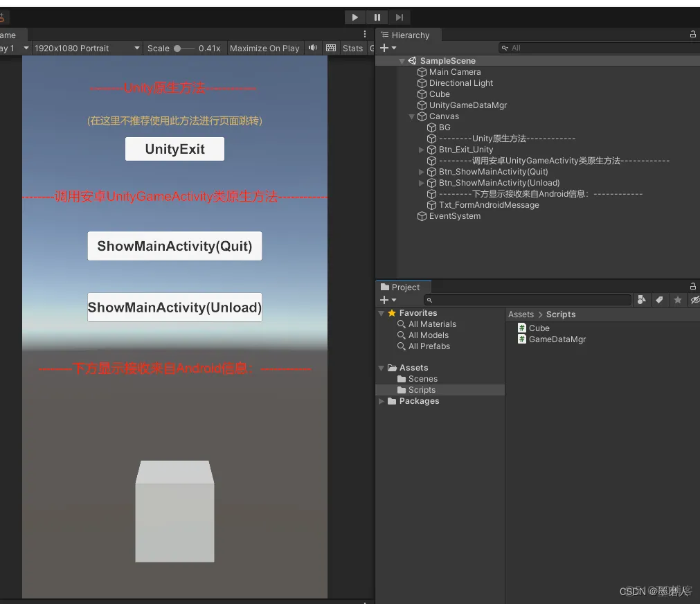
Task: Select Directional Light object
Action: click(x=460, y=83)
